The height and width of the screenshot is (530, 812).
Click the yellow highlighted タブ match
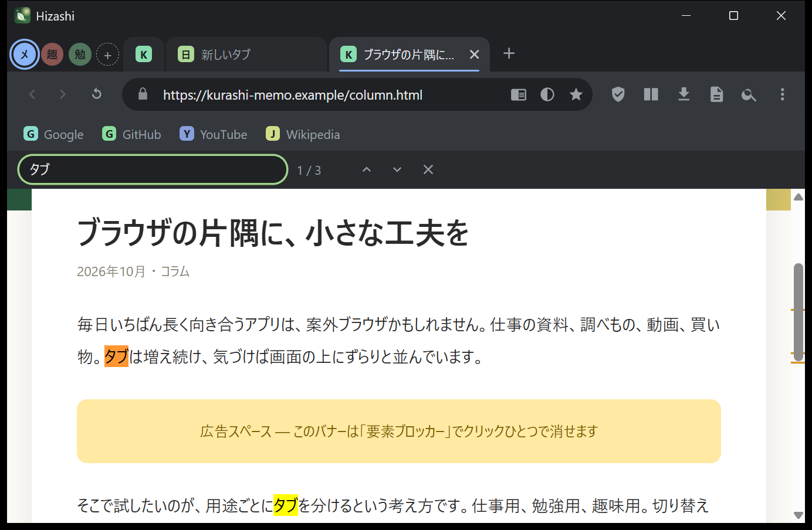coord(286,505)
